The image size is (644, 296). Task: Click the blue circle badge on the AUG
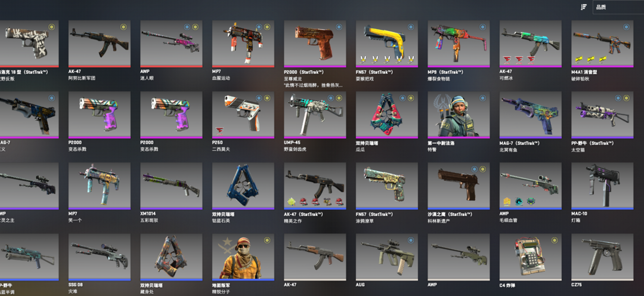tap(411, 240)
